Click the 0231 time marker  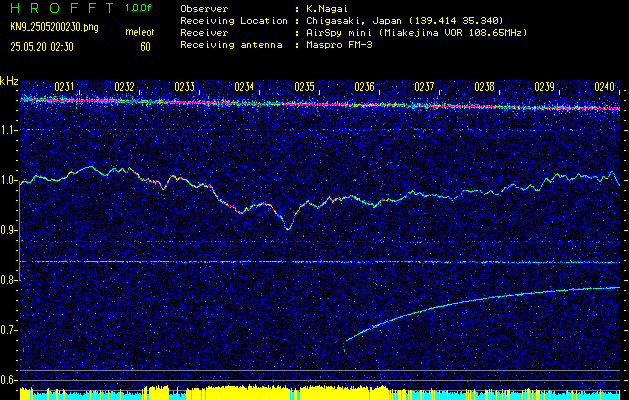click(64, 87)
